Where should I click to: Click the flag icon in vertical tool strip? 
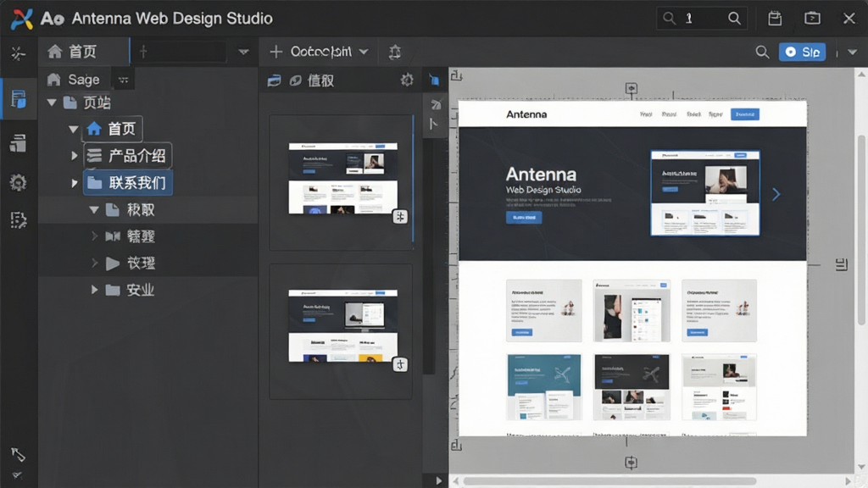click(433, 125)
